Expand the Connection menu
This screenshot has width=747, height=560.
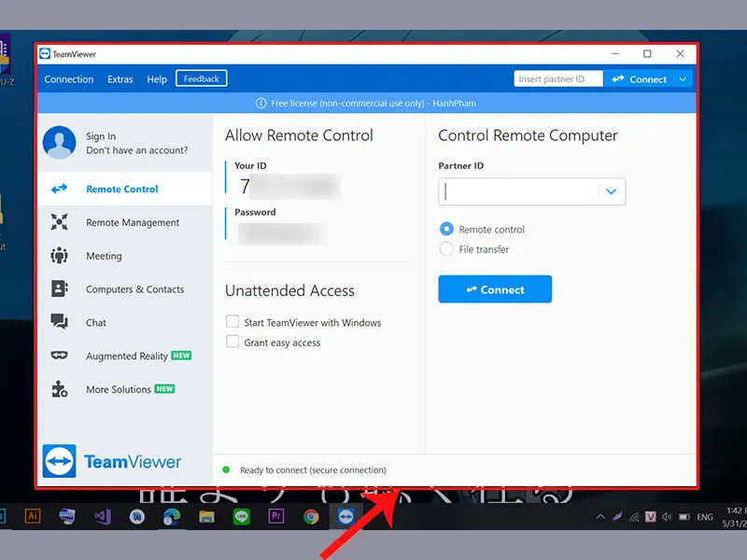[x=68, y=79]
